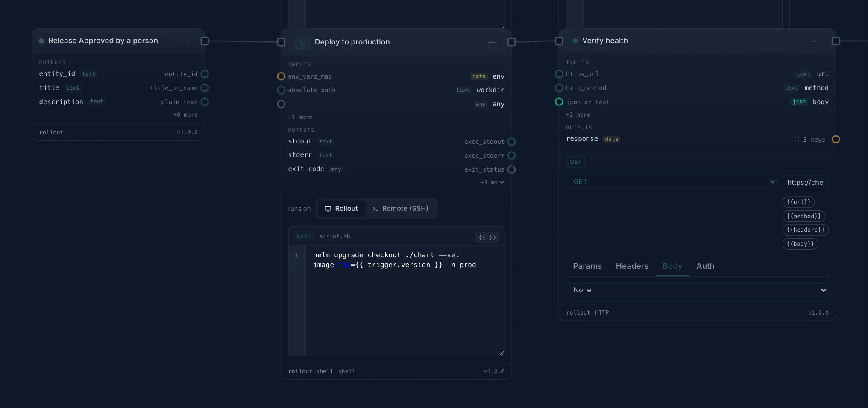Click the response output label
The height and width of the screenshot is (408, 868).
click(582, 139)
